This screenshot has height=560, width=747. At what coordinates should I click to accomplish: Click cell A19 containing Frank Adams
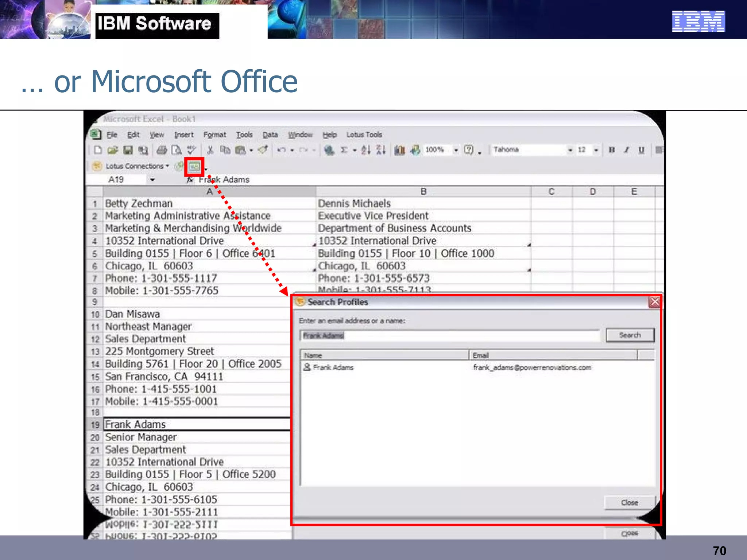tap(197, 424)
